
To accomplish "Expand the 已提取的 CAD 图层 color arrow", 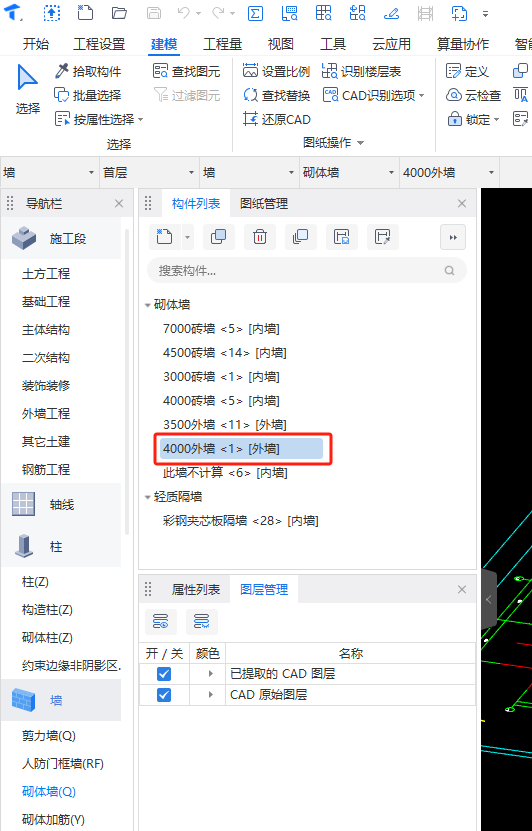I will click(210, 674).
